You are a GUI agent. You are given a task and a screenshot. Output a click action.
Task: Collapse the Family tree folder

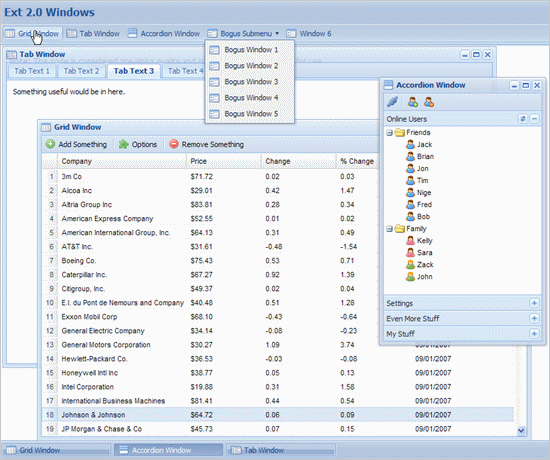point(389,229)
